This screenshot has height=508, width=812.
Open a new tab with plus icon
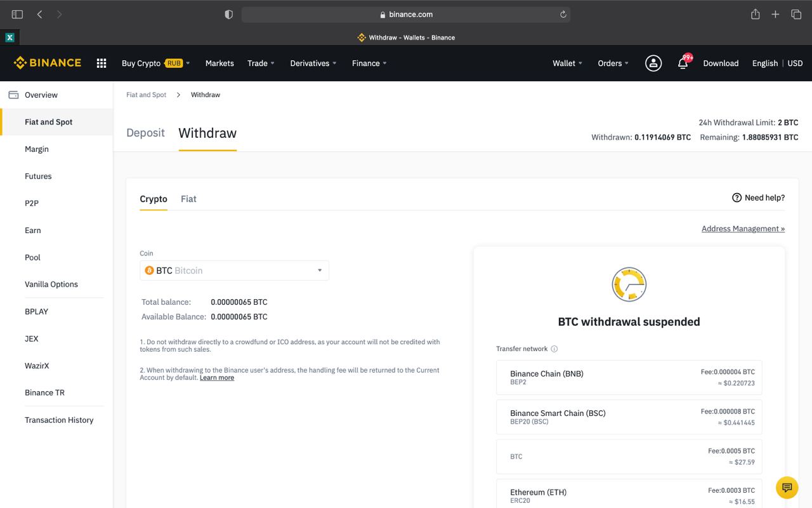click(x=775, y=14)
